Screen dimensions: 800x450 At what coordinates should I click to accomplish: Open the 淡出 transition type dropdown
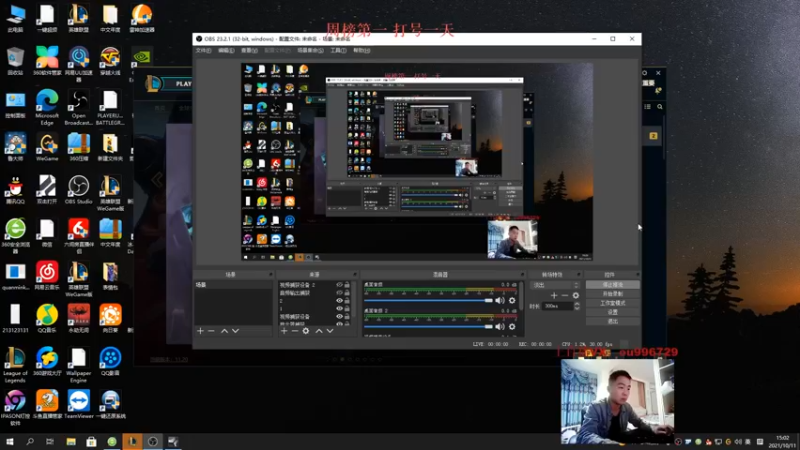pyautogui.click(x=555, y=285)
